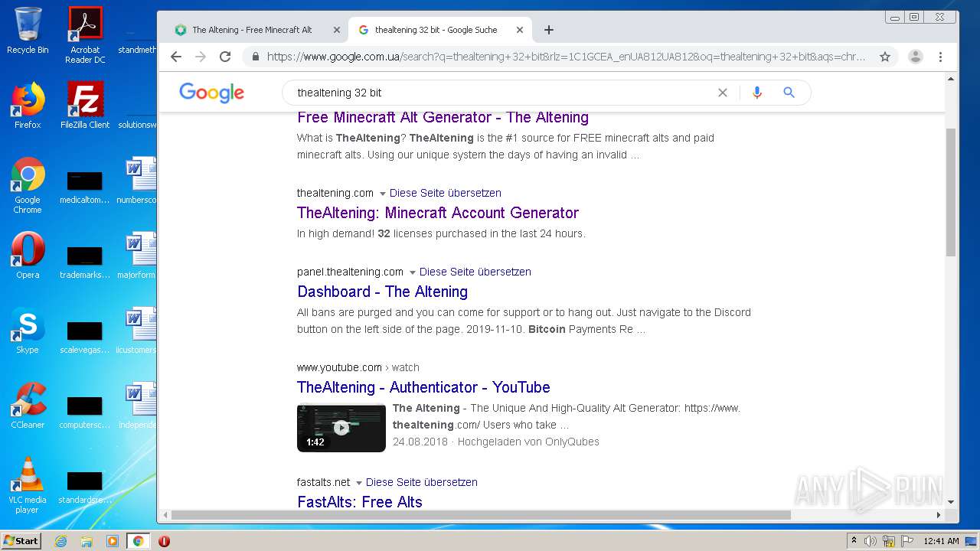The width and height of the screenshot is (980, 551).
Task: Launch FileZilla Client from the desktop
Action: [85, 106]
